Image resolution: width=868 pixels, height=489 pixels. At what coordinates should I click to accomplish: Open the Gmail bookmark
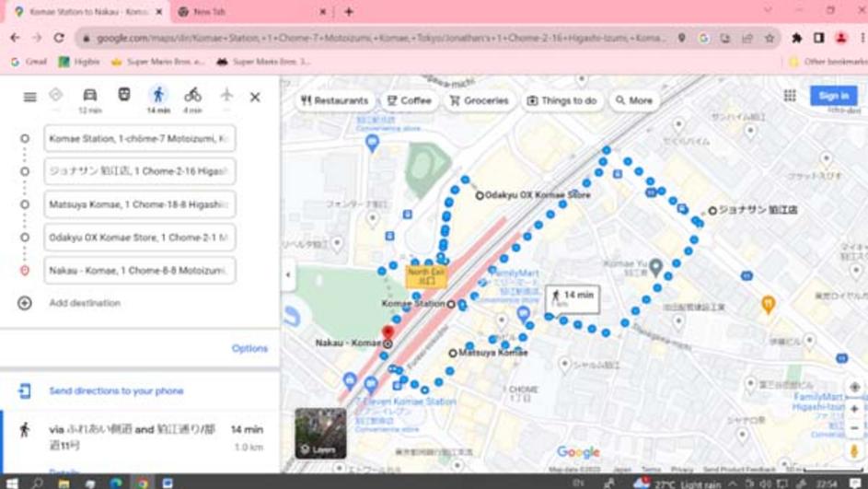coord(29,62)
